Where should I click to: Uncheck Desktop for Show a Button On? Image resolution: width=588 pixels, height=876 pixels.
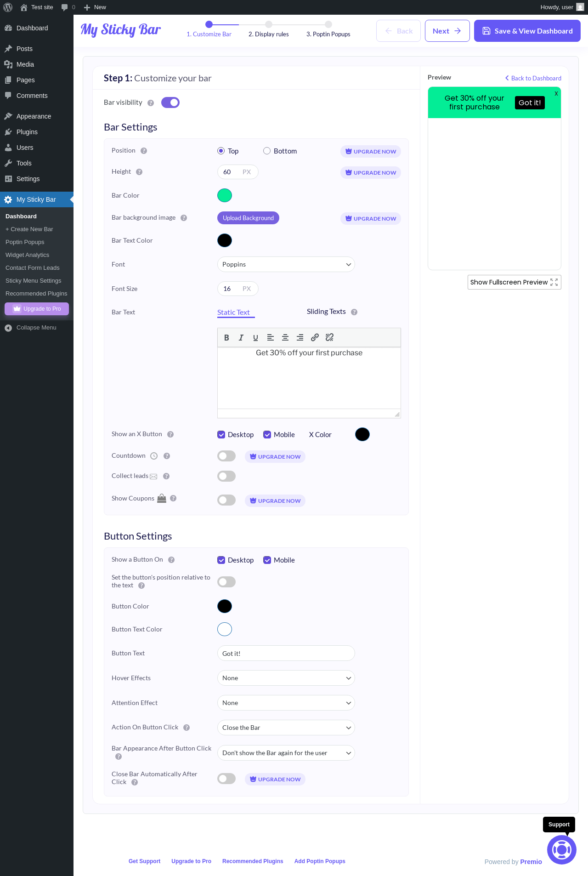point(221,560)
